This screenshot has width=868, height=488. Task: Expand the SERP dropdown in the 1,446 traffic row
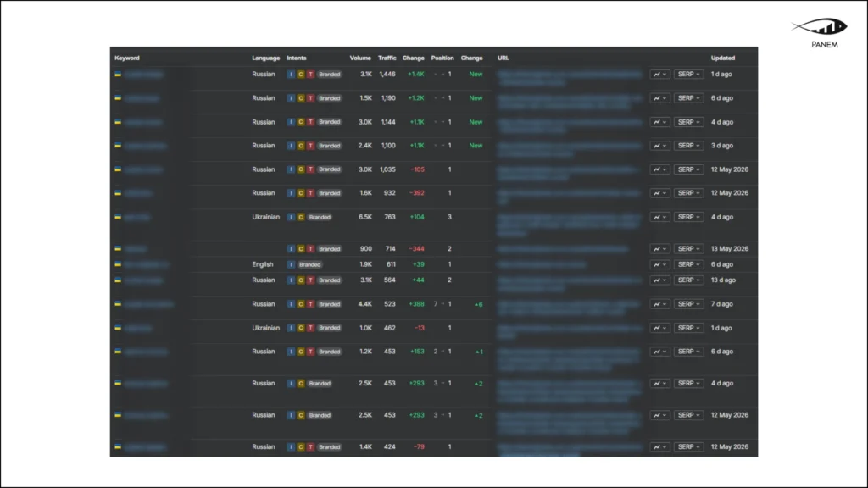click(688, 75)
